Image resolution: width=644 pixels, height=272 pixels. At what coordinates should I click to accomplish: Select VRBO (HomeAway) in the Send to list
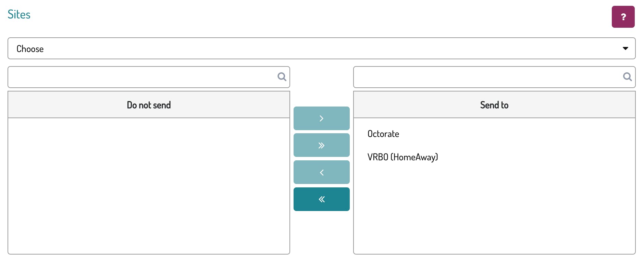(402, 157)
